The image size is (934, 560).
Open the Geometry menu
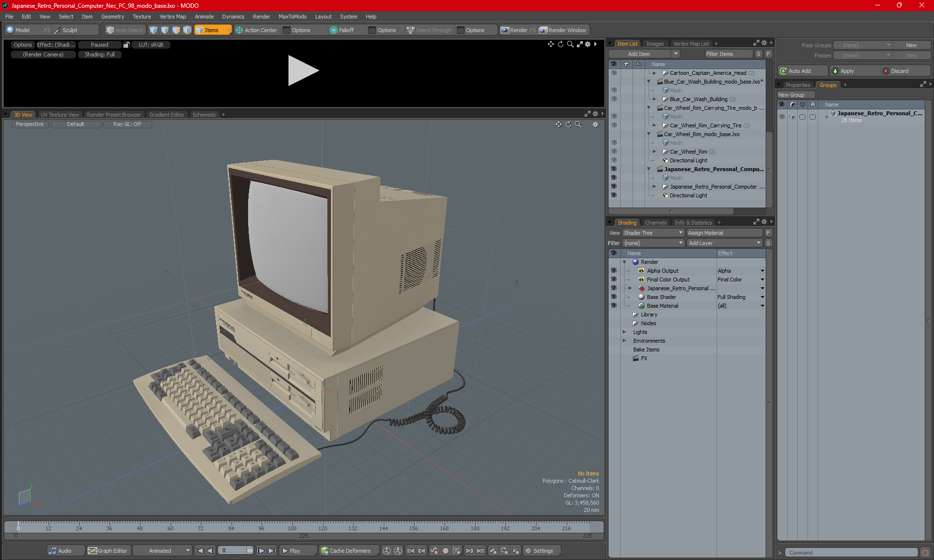tap(112, 17)
